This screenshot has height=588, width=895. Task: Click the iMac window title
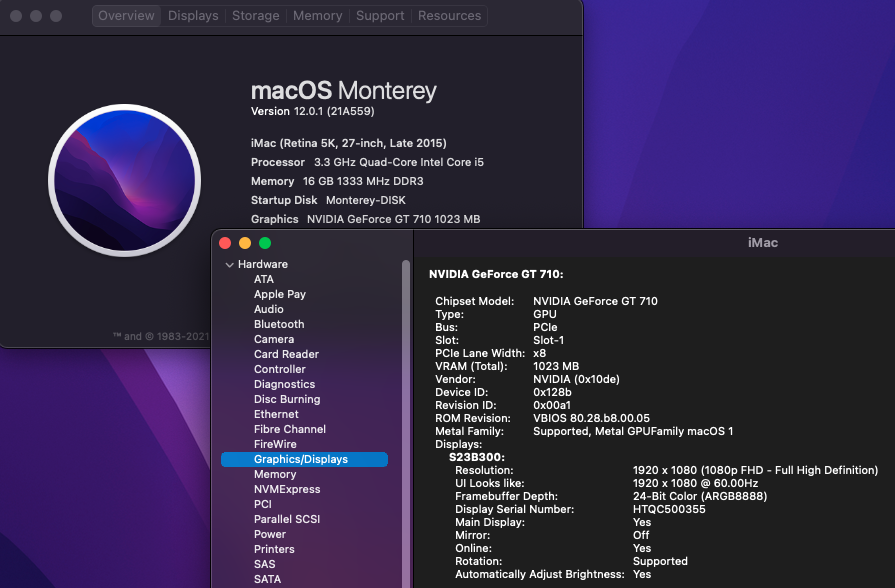(763, 243)
